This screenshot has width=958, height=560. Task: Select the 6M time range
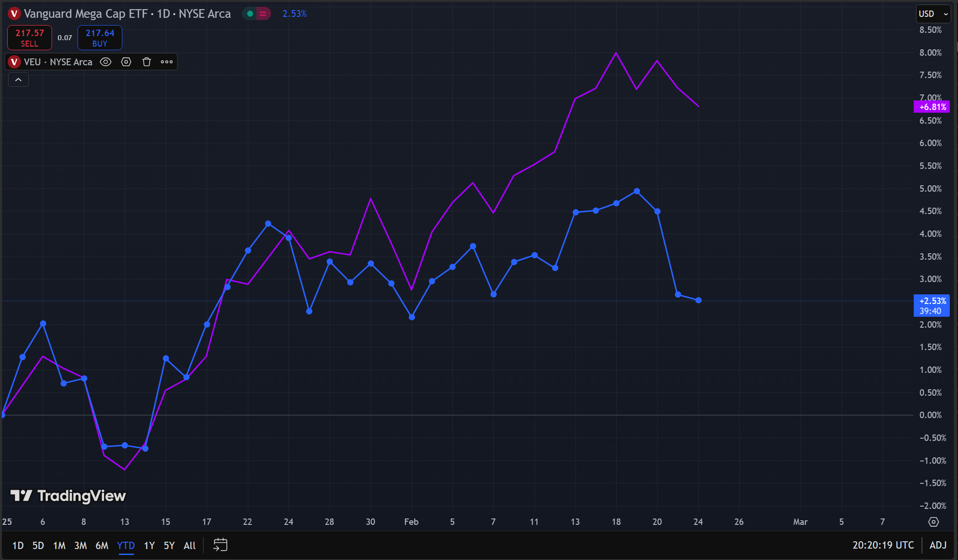[102, 545]
